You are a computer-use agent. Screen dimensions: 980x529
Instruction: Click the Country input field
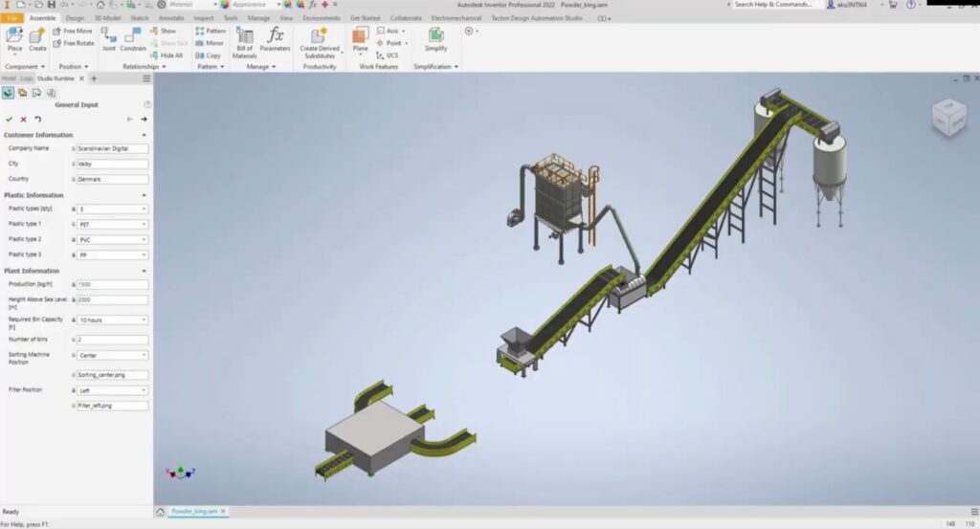[x=113, y=179]
